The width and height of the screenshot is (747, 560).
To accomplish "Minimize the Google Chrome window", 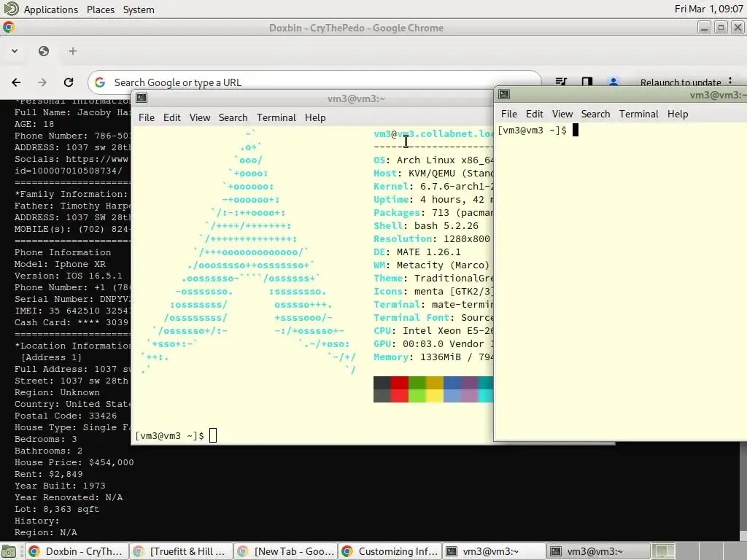I will [x=704, y=28].
